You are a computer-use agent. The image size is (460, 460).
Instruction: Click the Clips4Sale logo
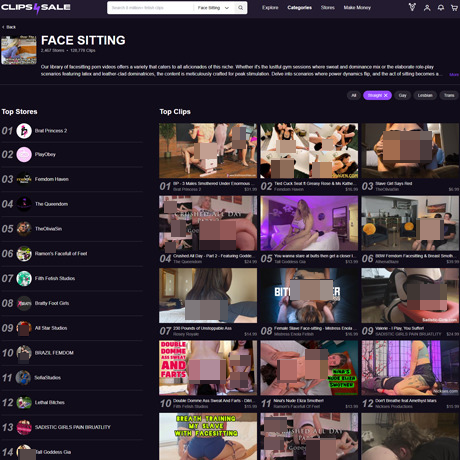[36, 8]
